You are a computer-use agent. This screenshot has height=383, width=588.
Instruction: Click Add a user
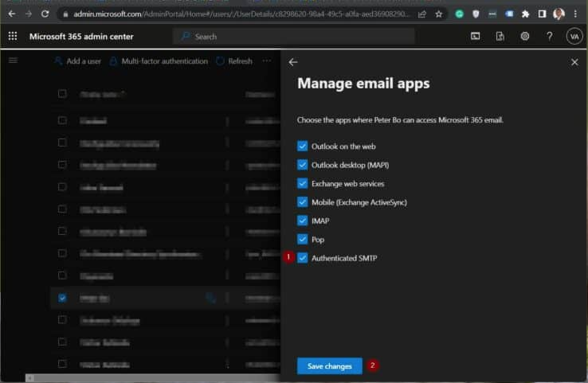coord(77,61)
